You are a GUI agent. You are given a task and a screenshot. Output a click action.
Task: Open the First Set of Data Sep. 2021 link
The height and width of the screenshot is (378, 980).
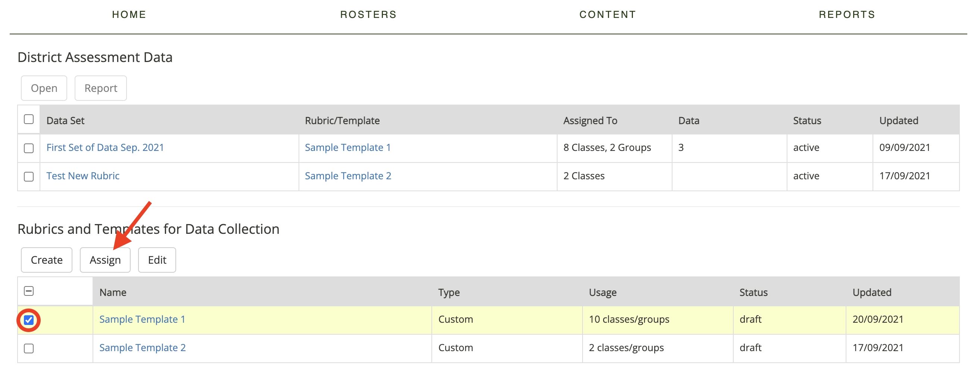[105, 147]
